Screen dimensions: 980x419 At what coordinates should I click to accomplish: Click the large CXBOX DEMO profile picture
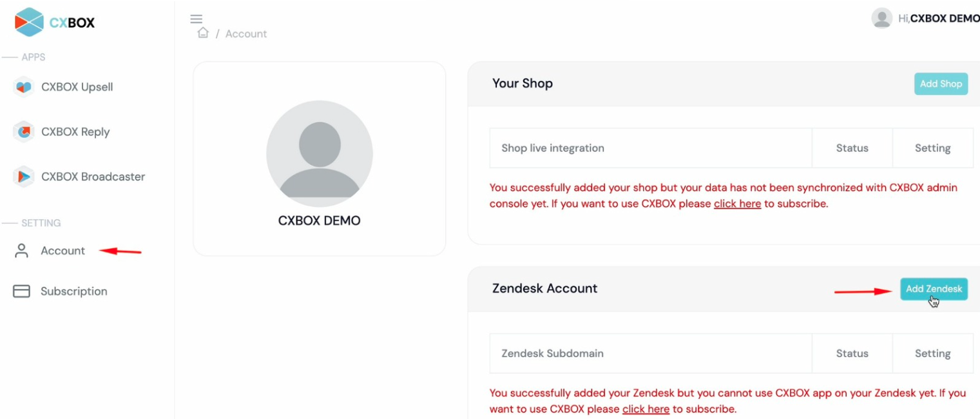click(320, 153)
